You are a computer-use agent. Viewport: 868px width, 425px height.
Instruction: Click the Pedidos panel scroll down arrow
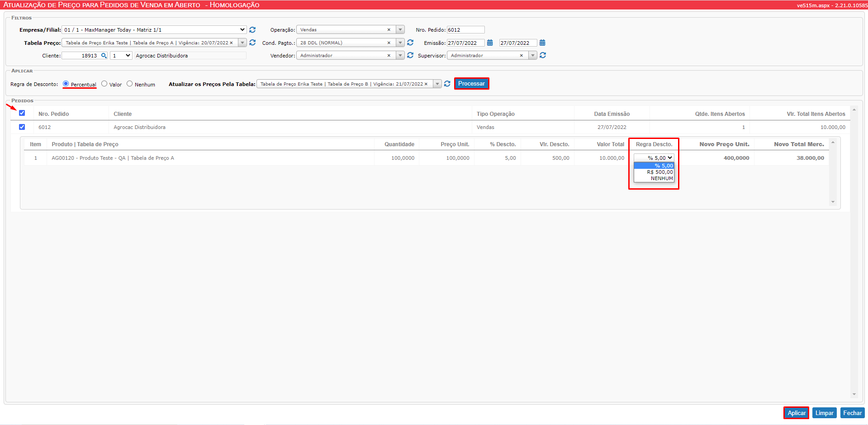(854, 394)
